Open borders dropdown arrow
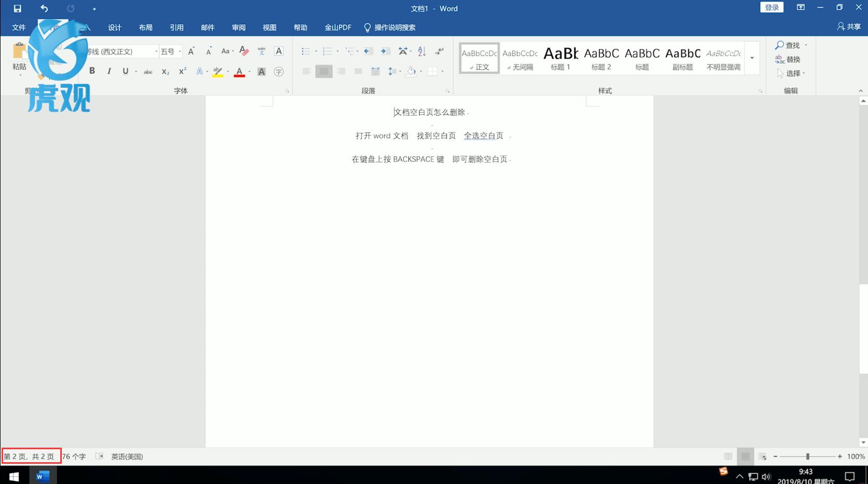Image resolution: width=868 pixels, height=484 pixels. [x=443, y=71]
